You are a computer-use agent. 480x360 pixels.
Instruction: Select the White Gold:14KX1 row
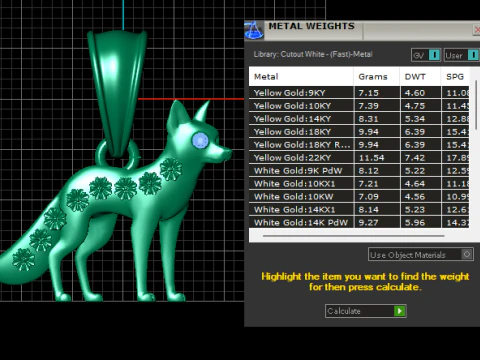tap(359, 210)
